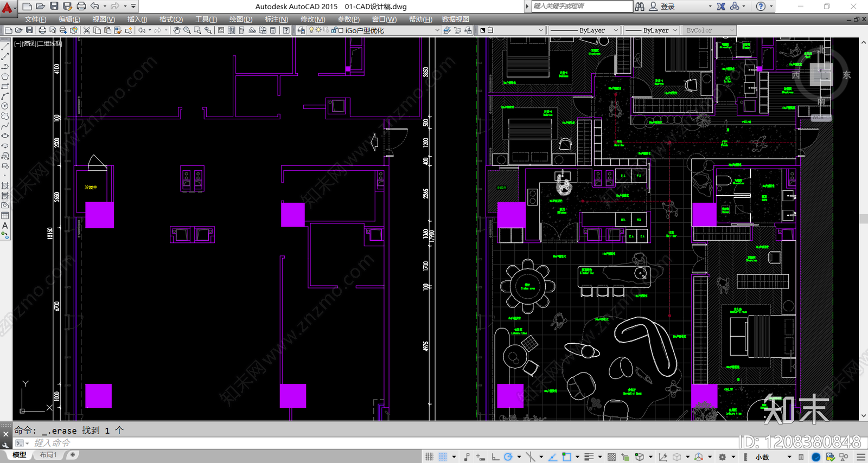
Task: Click the Zoom Realtime magnifier icon
Action: click(x=187, y=30)
